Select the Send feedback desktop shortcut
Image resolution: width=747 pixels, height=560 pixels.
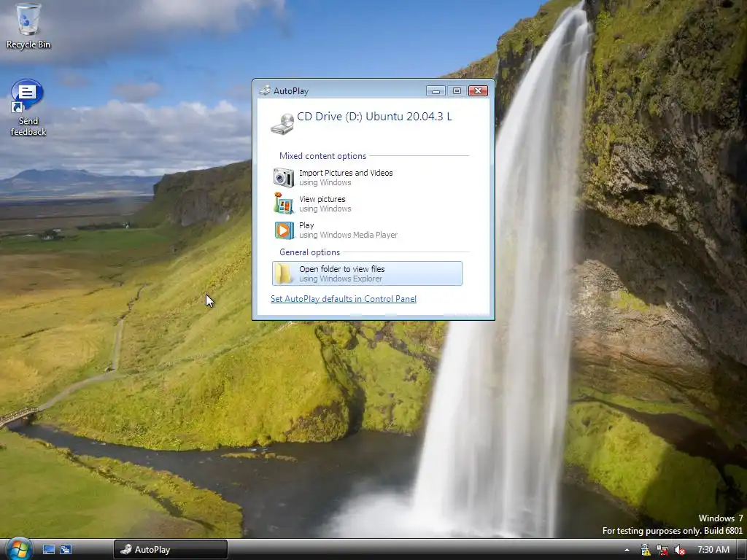click(28, 108)
